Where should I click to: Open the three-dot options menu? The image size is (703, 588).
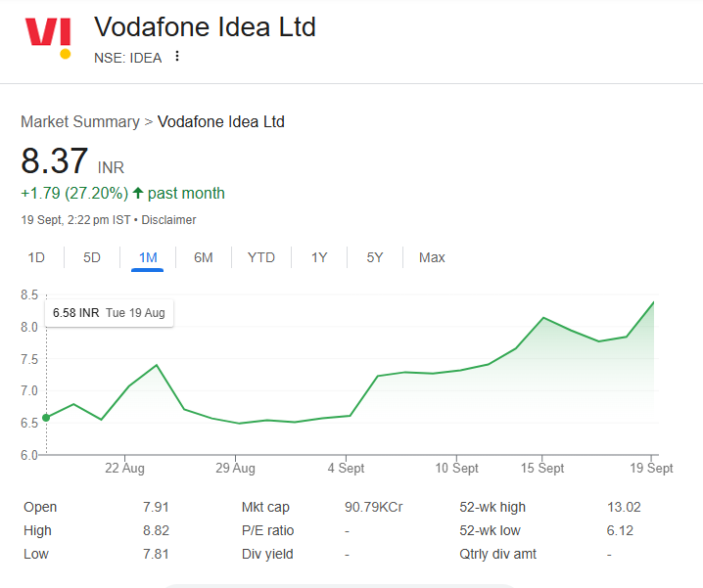(177, 57)
